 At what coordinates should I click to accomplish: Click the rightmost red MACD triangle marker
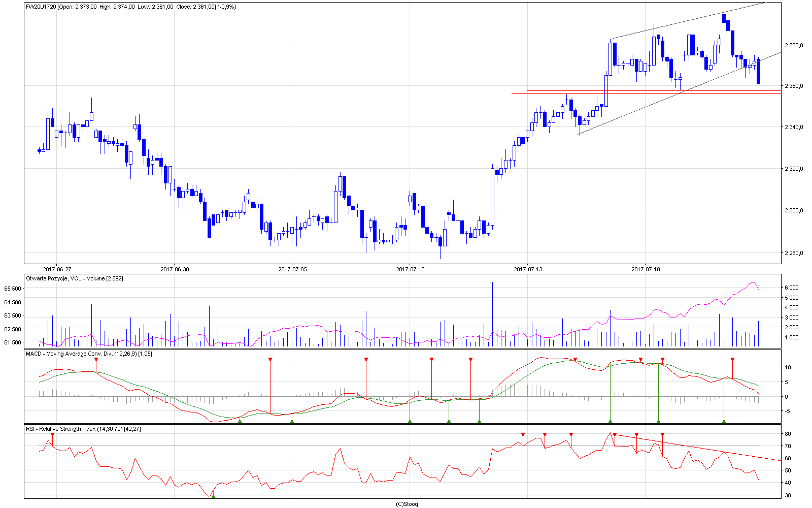tap(732, 360)
